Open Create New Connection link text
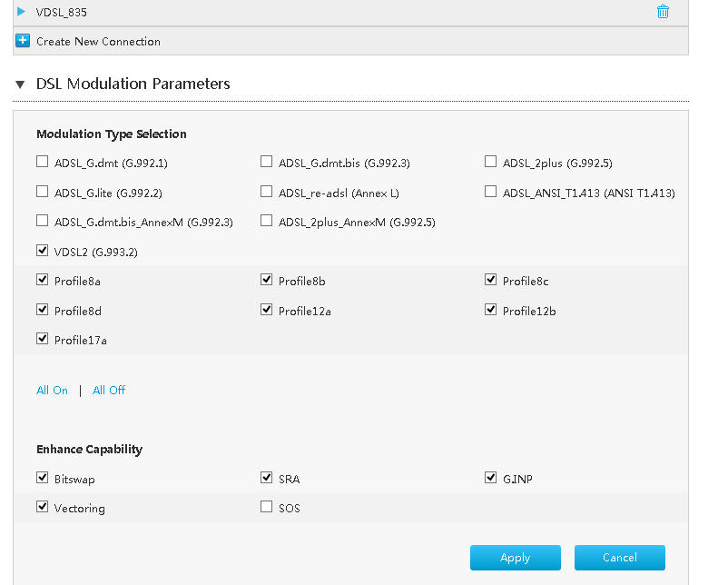 coord(98,42)
